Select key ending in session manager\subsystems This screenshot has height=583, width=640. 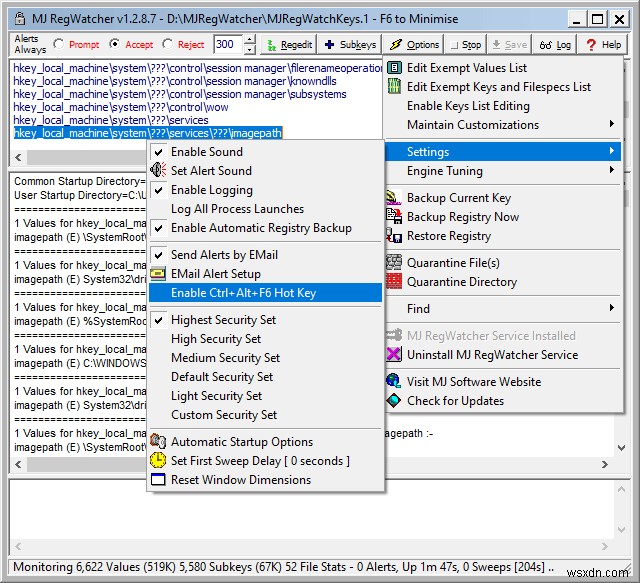point(180,94)
